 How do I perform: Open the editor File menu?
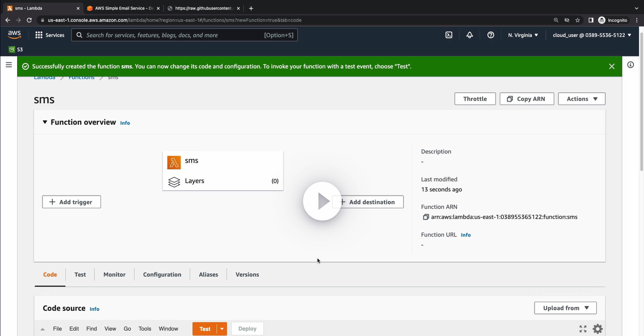[x=57, y=329]
